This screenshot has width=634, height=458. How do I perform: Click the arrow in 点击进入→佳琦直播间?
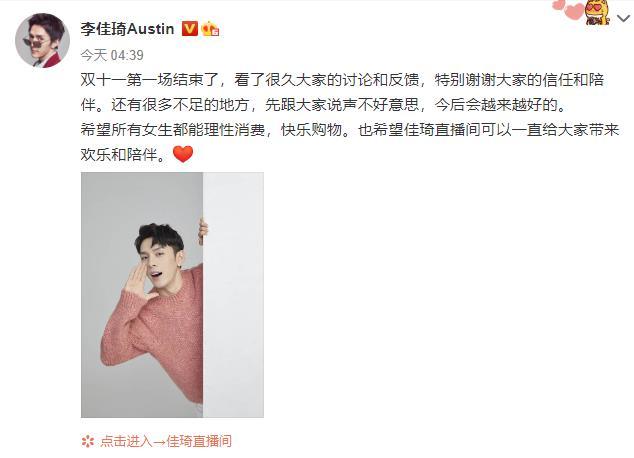(x=159, y=441)
